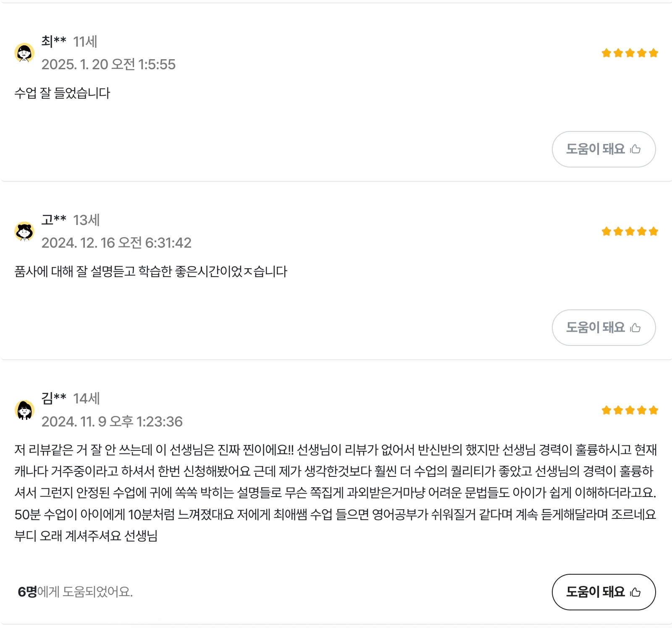Click the five-star rating on 김**'s review

point(629,410)
